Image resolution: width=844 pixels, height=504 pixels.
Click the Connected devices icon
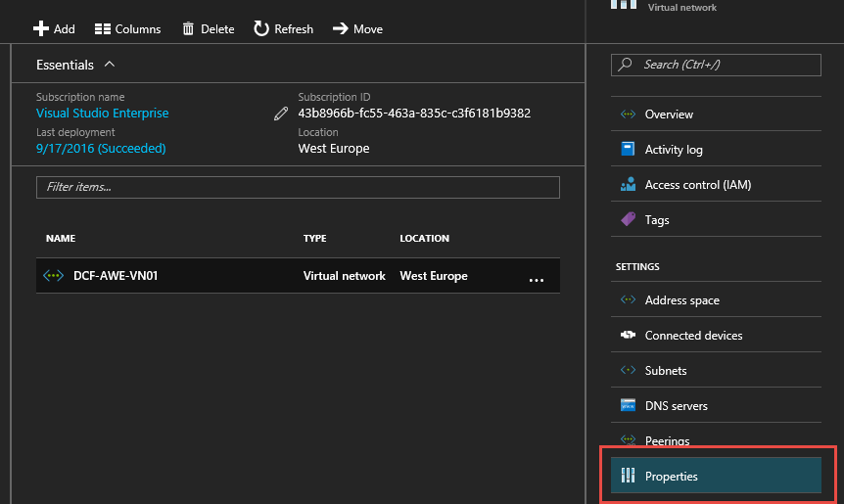[x=628, y=336]
